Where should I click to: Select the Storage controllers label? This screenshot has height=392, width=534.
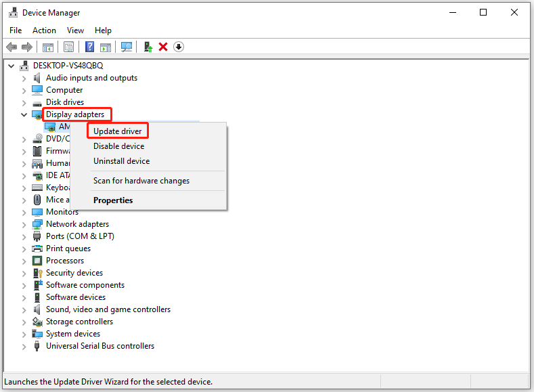(x=79, y=322)
